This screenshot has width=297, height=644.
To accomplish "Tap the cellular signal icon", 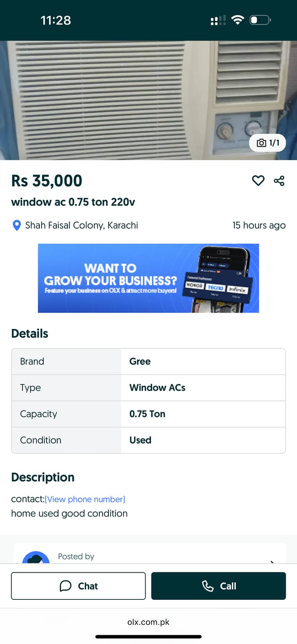I will tap(218, 20).
